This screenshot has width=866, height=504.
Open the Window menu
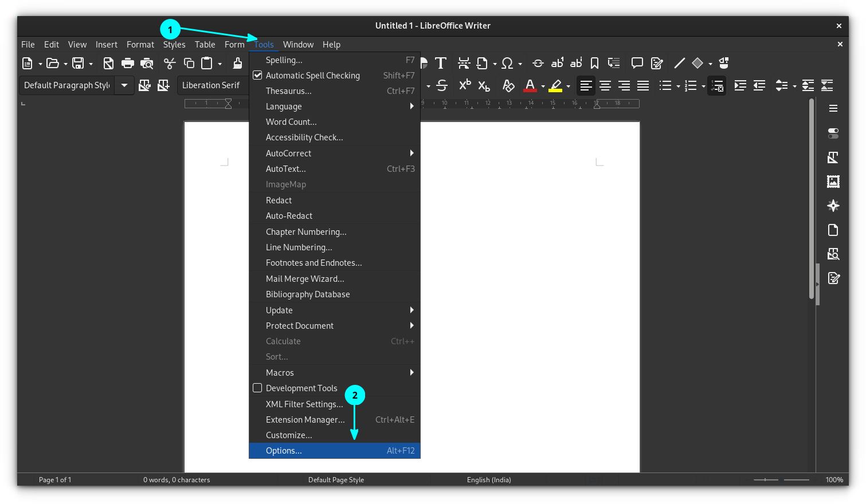[x=298, y=44]
